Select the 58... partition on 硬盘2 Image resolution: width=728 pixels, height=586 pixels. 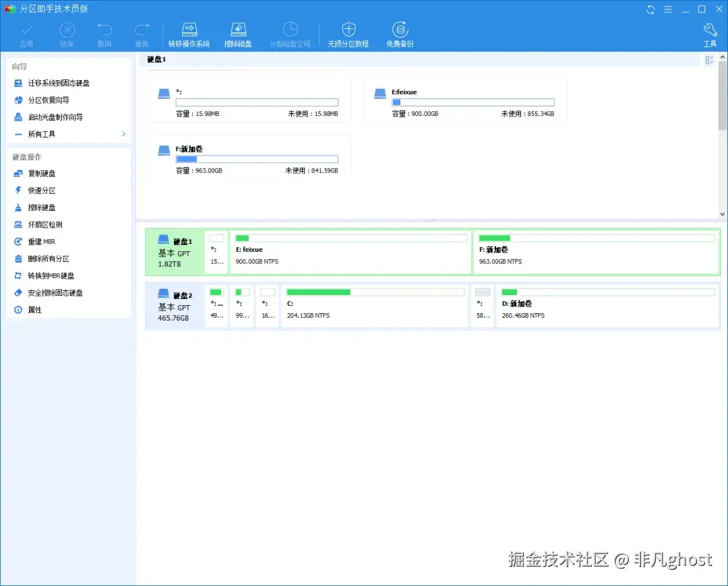coord(483,306)
